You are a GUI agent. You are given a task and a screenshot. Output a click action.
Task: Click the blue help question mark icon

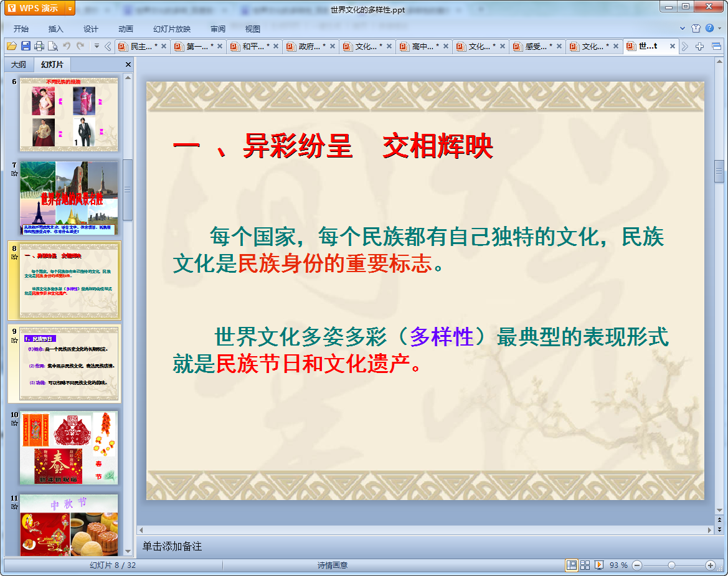(709, 28)
